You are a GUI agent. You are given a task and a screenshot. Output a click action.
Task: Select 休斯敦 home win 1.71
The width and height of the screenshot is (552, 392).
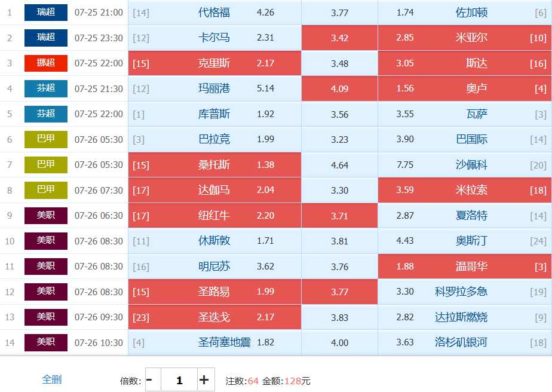click(x=214, y=241)
